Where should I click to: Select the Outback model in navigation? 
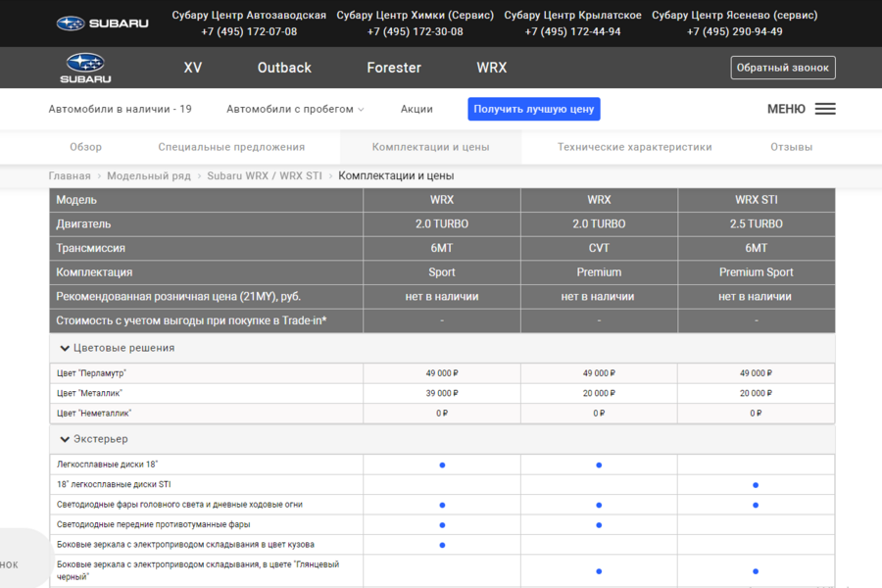tap(284, 68)
